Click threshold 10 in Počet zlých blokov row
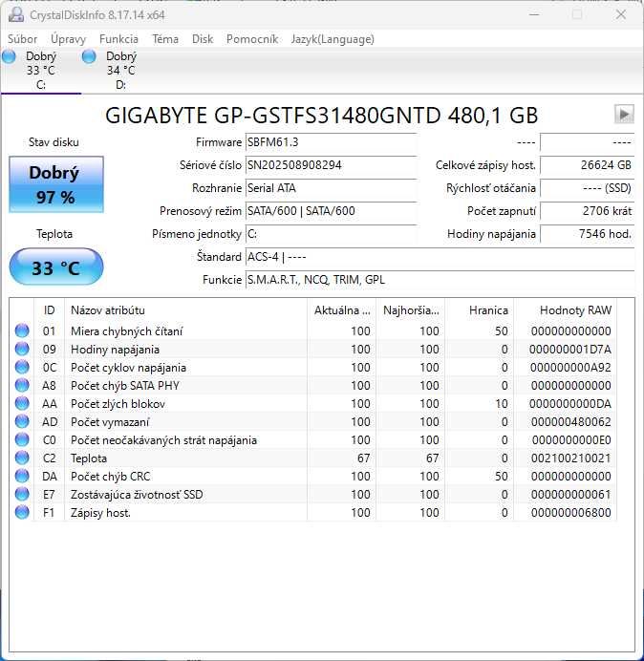The height and width of the screenshot is (661, 644). click(x=502, y=404)
